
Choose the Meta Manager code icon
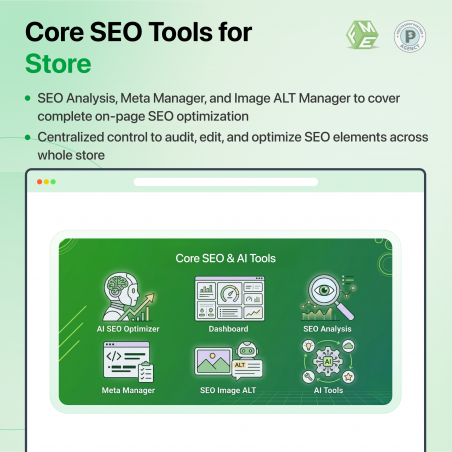(128, 362)
